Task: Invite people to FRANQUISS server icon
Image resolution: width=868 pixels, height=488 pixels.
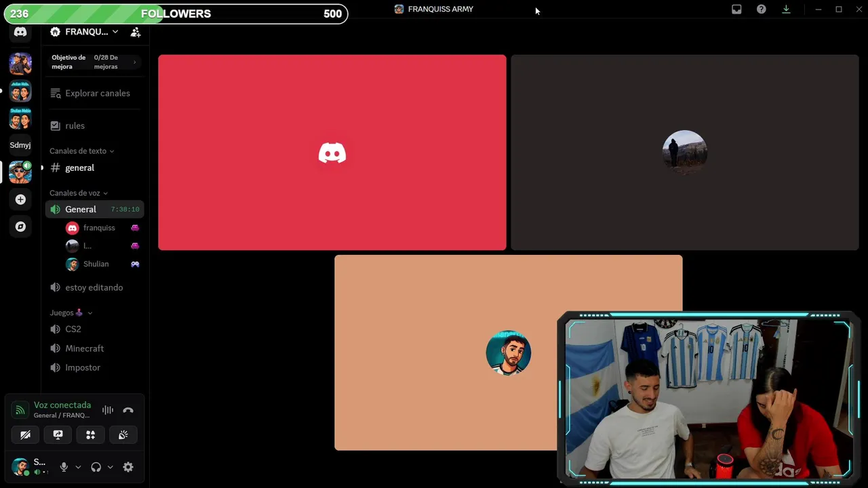Action: 136,32
